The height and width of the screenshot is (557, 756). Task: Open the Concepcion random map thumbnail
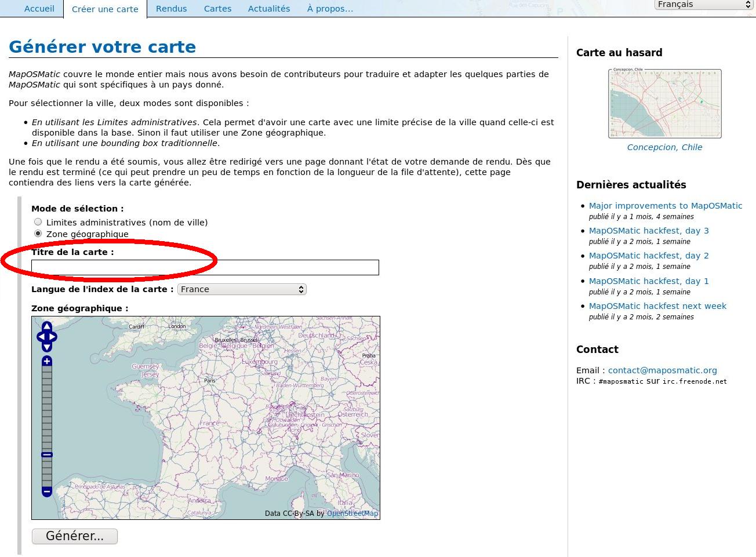tap(664, 104)
